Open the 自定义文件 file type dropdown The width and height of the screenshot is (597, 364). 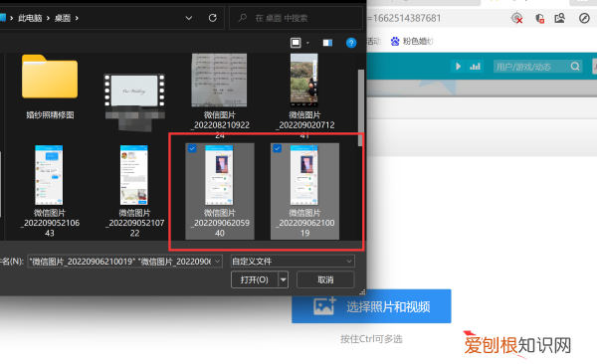click(293, 262)
